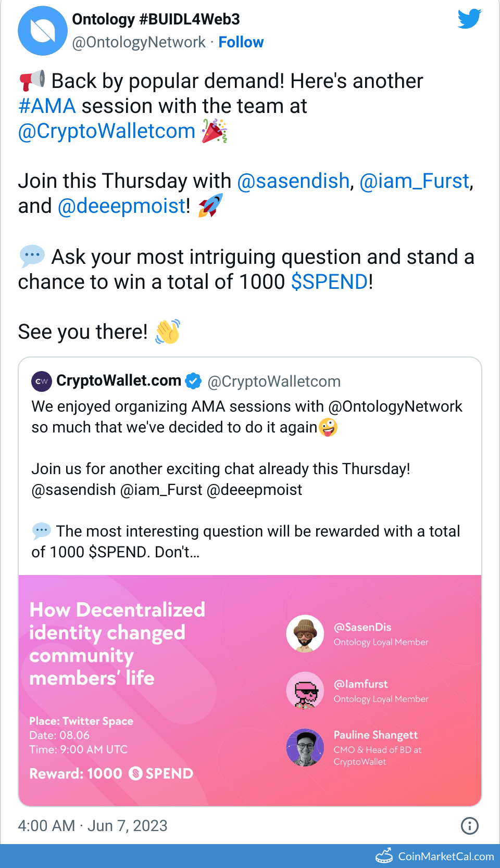Open the @CryptoWalletcom mention in the main tweet
The image size is (500, 868).
tap(107, 131)
